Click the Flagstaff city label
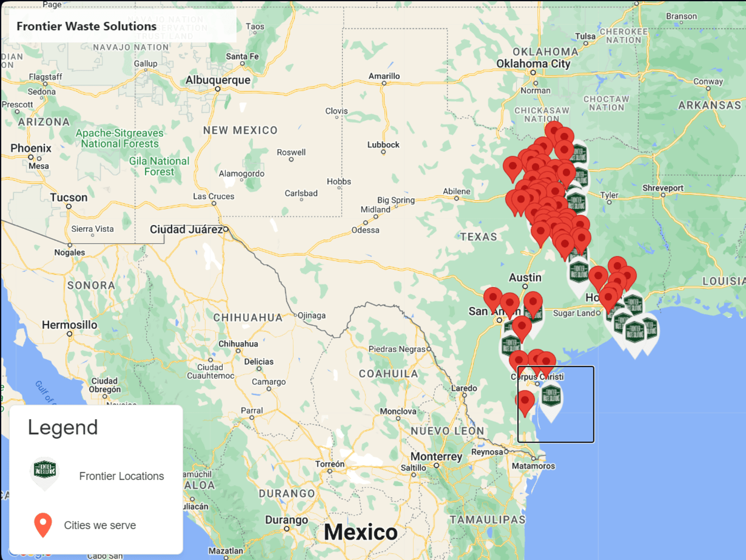The width and height of the screenshot is (746, 560). (x=45, y=77)
